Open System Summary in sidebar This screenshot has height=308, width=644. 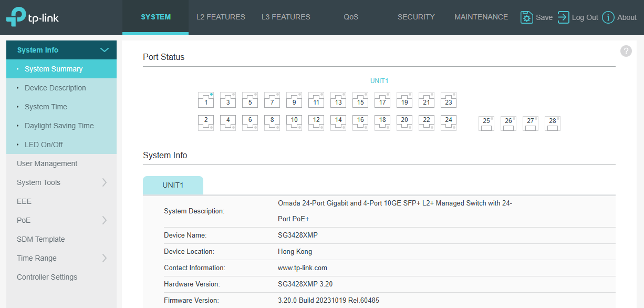61,69
